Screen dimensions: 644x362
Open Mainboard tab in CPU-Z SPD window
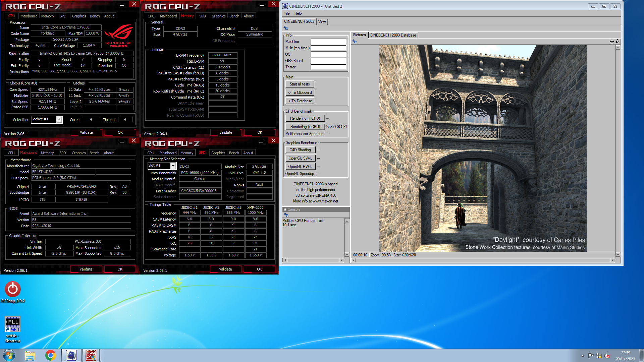168,153
